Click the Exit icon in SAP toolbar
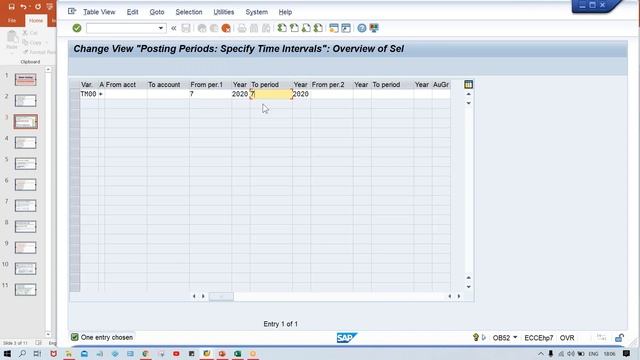 [214, 28]
